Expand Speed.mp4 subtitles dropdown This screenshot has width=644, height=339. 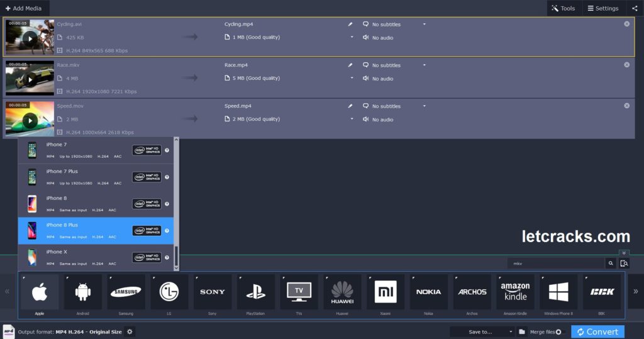(425, 106)
